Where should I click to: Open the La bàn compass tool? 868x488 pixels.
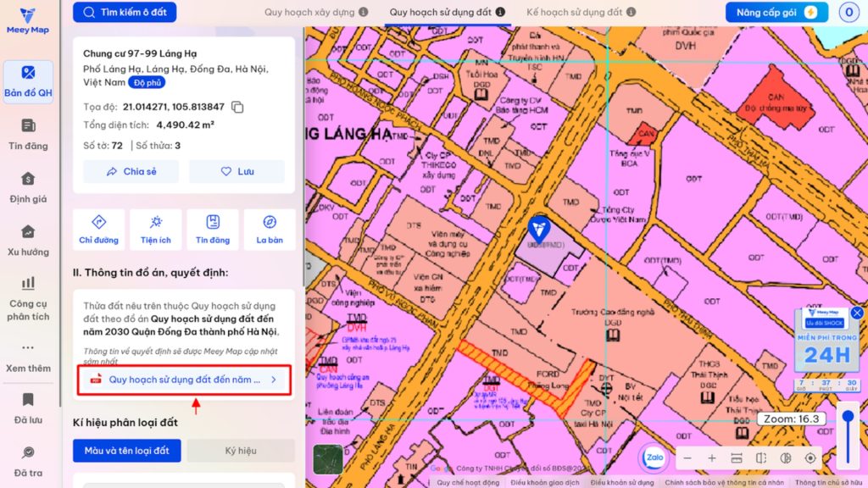coord(270,229)
